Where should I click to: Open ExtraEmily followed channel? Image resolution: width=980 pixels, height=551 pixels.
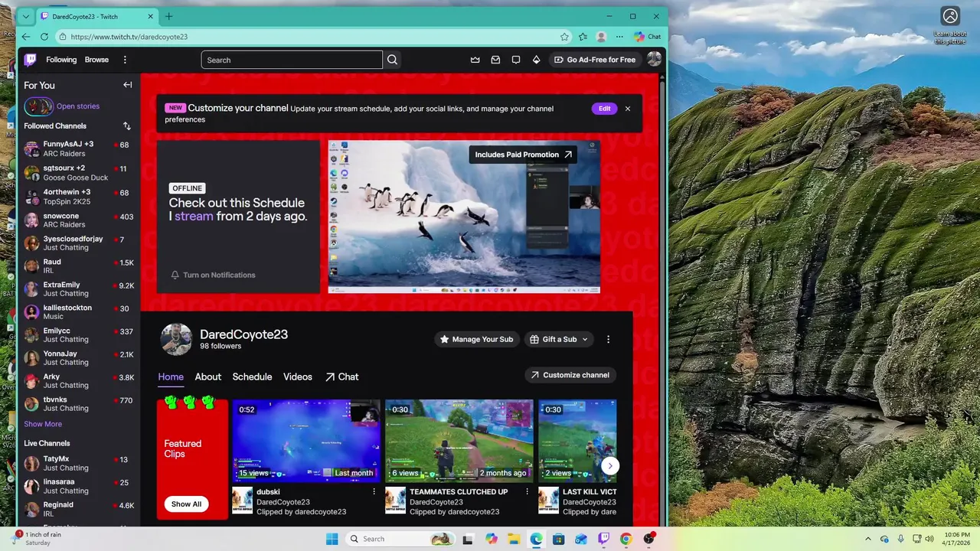(79, 289)
